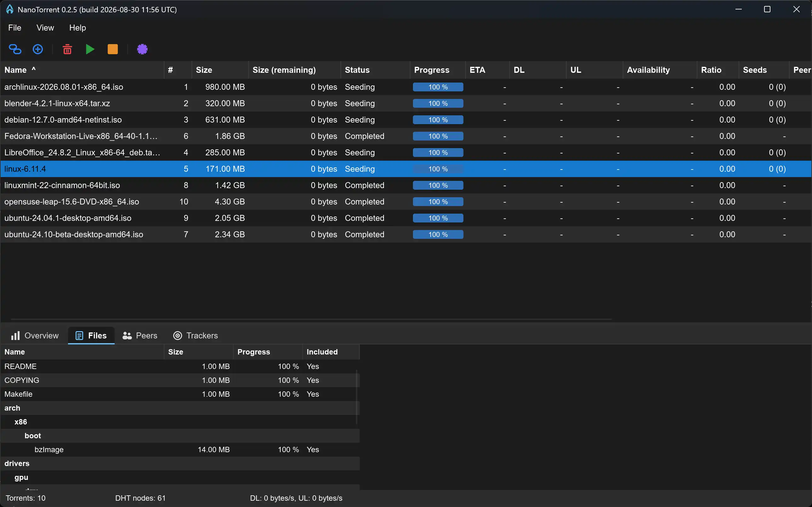Viewport: 812px width, 507px height.
Task: Select the blender-4.2.1-linux-x64.tar.xz torrent
Action: point(406,103)
